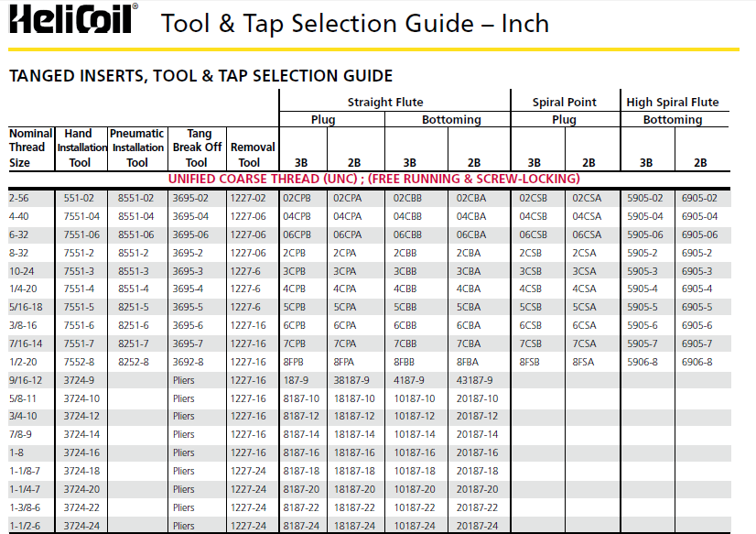Click the bottoming tap cell '3CBA'
The width and height of the screenshot is (756, 534).
click(469, 271)
